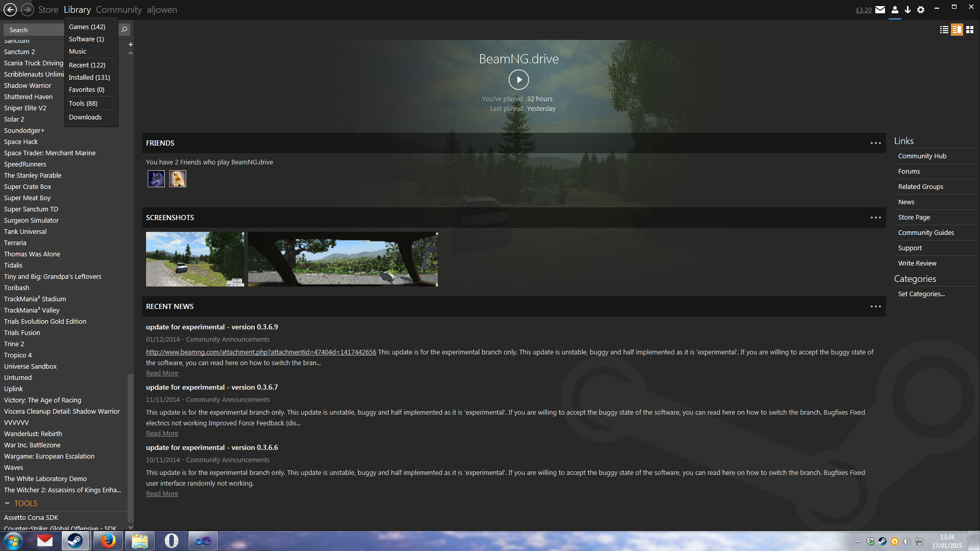This screenshot has width=980, height=551.
Task: Open Gmail taskbar icon
Action: tap(45, 541)
